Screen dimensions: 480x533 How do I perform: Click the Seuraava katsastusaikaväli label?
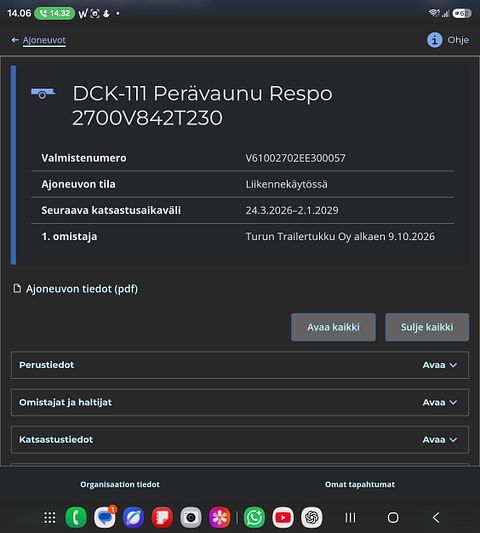111,210
